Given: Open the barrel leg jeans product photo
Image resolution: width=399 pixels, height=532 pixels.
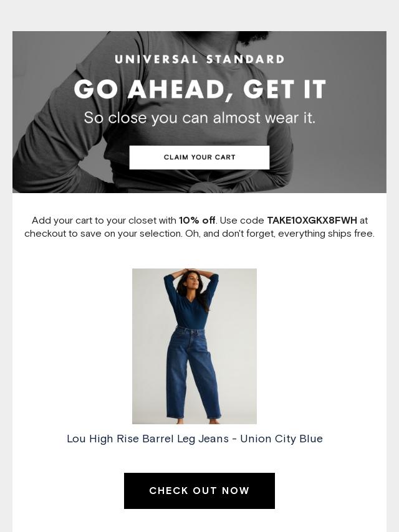Looking at the screenshot, I should click(x=195, y=346).
